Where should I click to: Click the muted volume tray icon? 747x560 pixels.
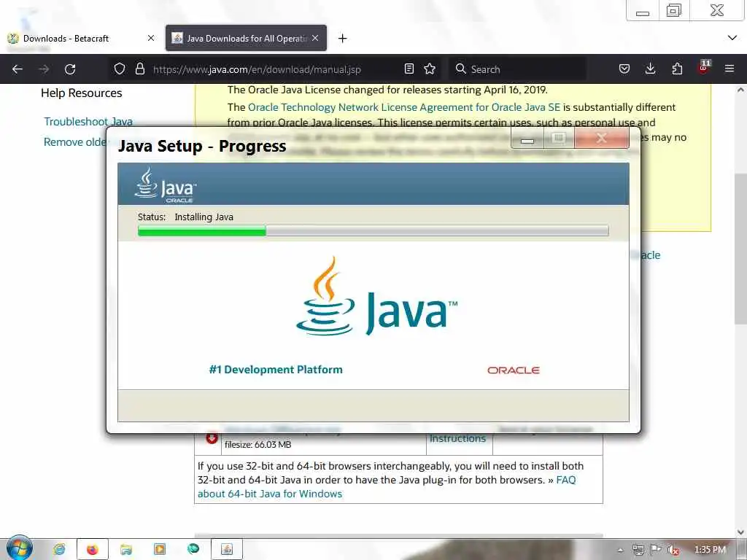673,550
